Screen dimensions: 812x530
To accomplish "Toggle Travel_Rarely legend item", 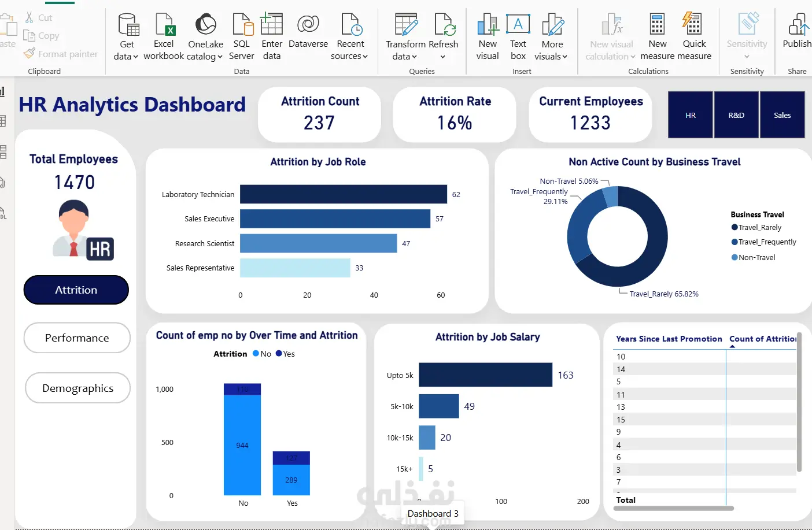I will point(756,228).
